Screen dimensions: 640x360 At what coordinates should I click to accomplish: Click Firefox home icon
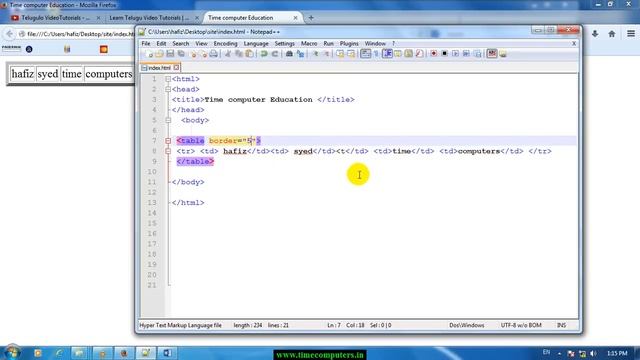[x=611, y=34]
